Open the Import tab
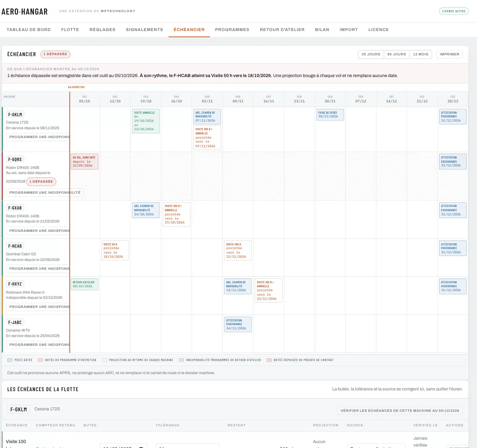Image resolution: width=477 pixels, height=448 pixels. pos(349,30)
